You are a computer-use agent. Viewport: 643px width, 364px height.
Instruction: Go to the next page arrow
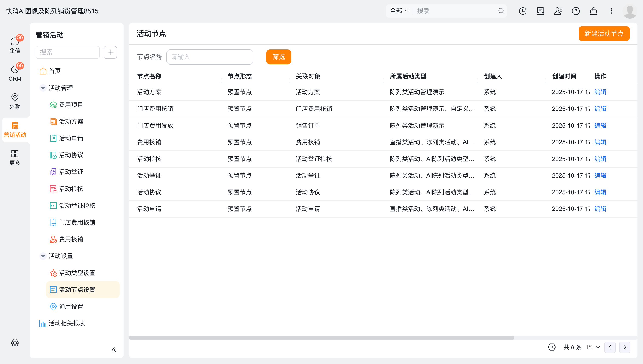point(625,347)
